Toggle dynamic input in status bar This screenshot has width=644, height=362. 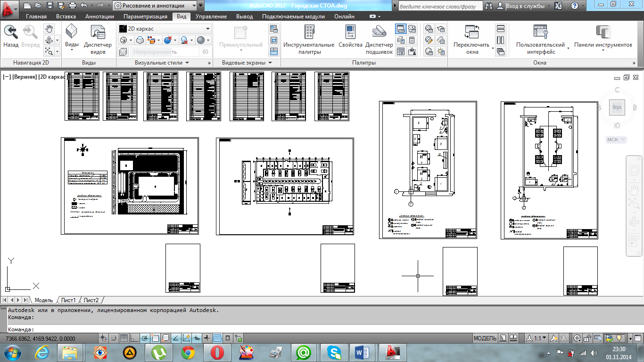197,338
